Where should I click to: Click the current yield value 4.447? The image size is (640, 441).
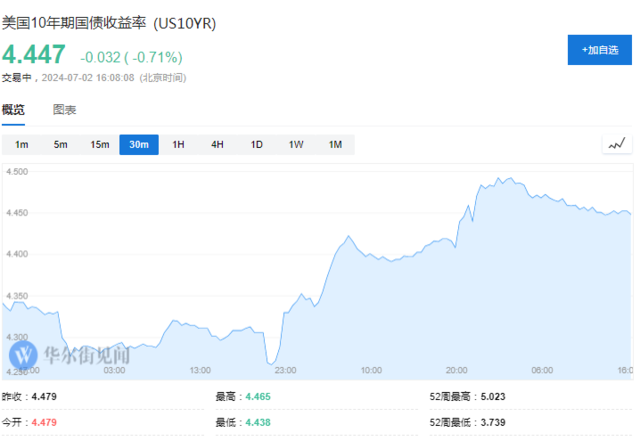(34, 54)
